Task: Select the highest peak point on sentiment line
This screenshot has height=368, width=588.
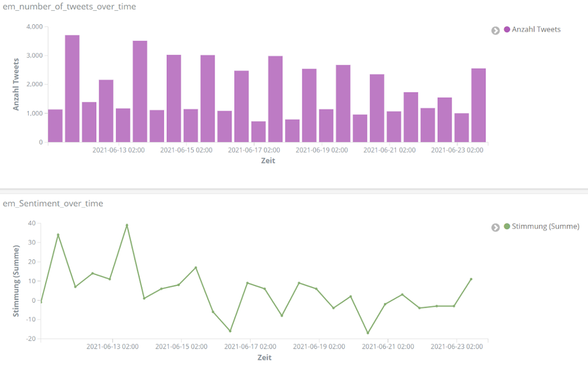Action: pyautogui.click(x=127, y=225)
